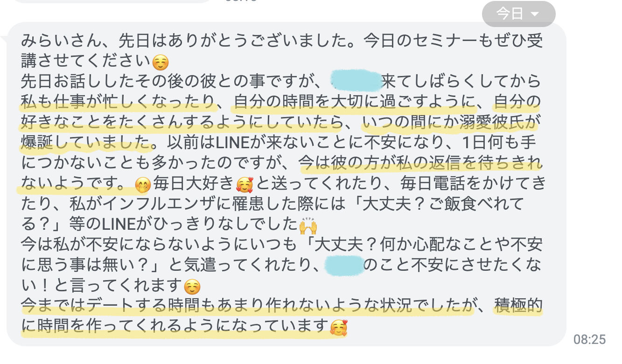Click the highlighted phrase 私も仕事が忙しくなったり
Viewport: 622px width, 364px height.
click(x=118, y=102)
